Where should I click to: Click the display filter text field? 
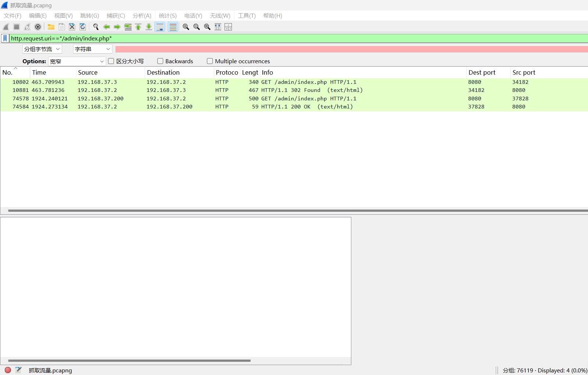298,38
